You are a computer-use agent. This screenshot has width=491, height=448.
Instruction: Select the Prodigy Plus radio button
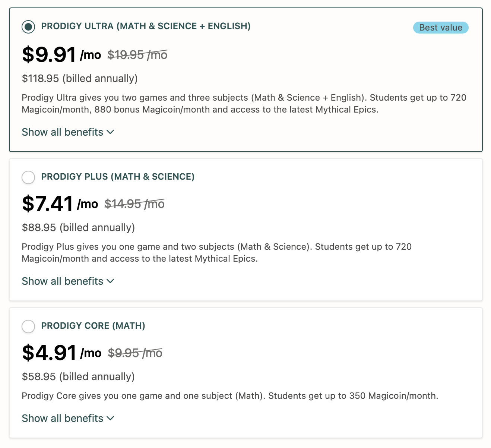click(28, 177)
